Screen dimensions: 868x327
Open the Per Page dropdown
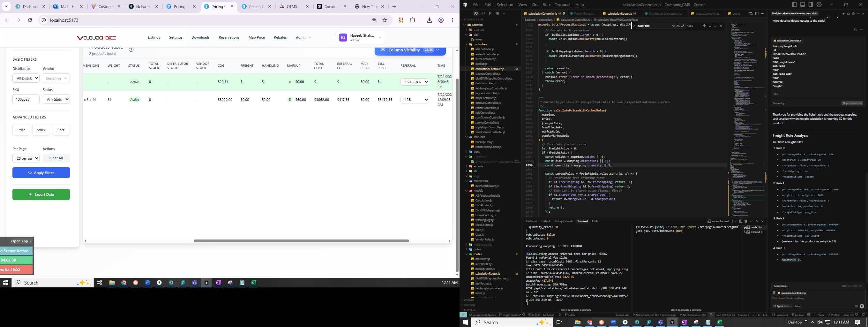26,158
